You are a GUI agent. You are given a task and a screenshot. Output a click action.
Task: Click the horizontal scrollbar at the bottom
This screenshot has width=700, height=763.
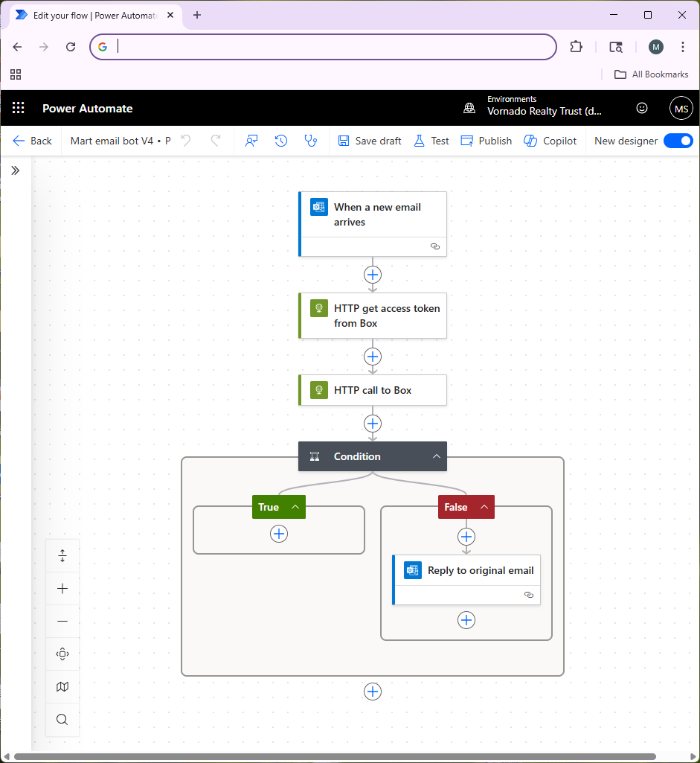(335, 757)
